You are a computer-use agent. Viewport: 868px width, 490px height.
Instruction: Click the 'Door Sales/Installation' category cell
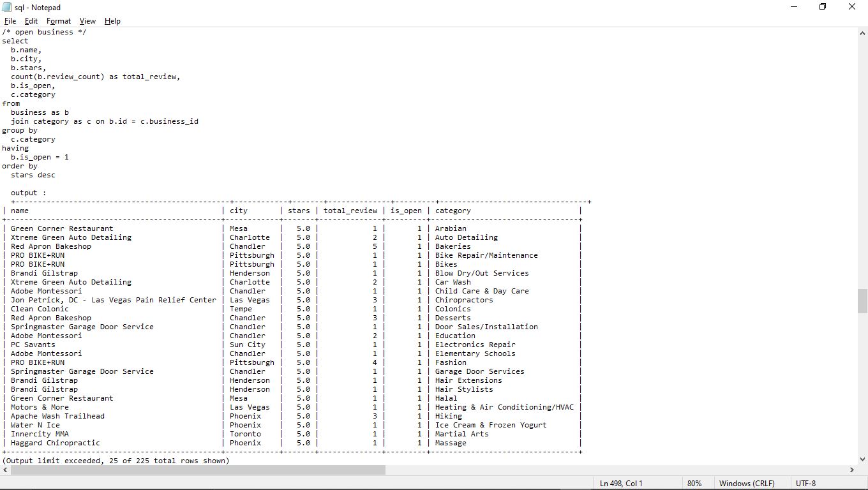[486, 327]
